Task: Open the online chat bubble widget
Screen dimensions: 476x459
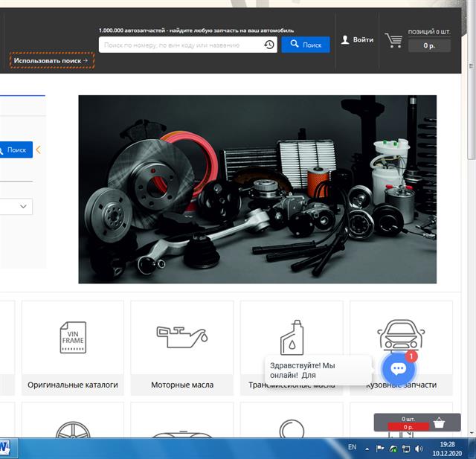Action: coord(398,368)
